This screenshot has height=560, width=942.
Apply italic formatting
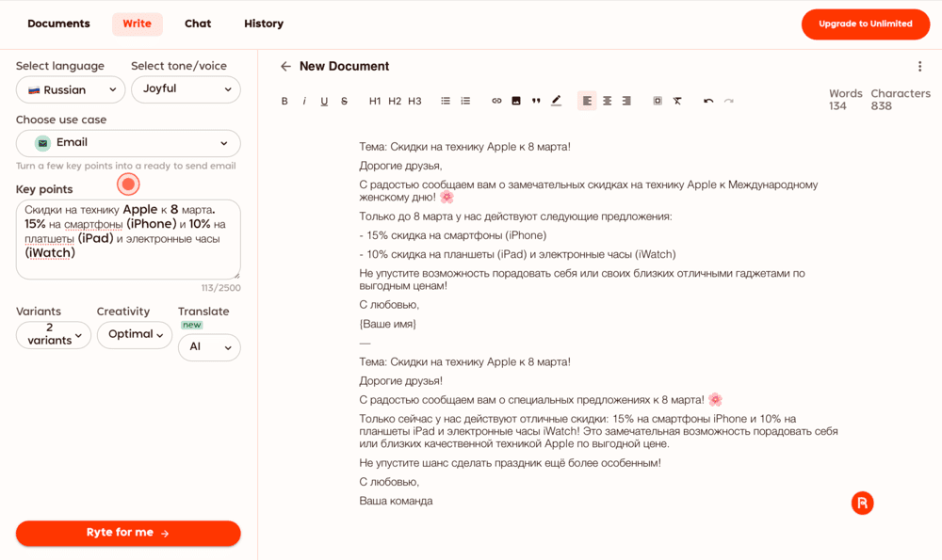coord(304,101)
